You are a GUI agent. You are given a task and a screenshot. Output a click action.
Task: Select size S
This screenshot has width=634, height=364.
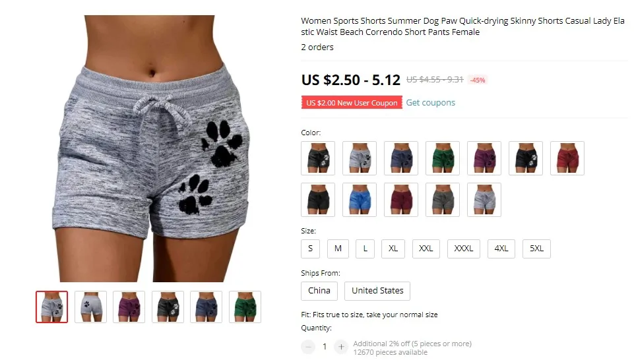(311, 249)
